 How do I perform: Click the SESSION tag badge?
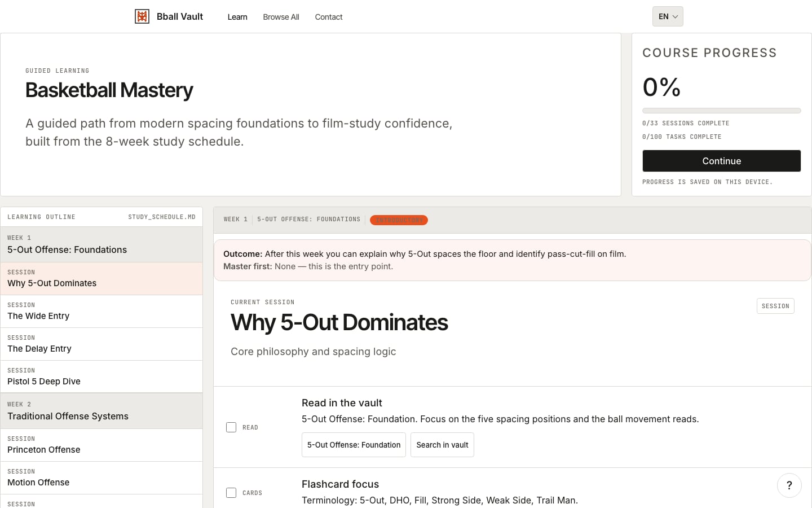tap(775, 306)
